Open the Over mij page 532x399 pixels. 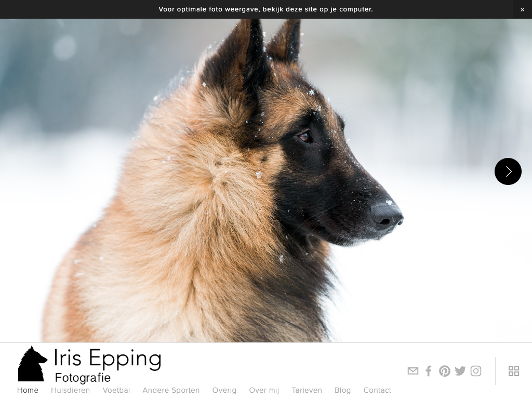click(264, 391)
